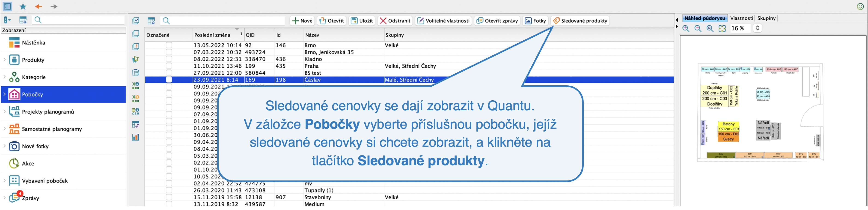Switch to Vlastnosti tab
Screen dimensions: 868x210
(x=741, y=18)
